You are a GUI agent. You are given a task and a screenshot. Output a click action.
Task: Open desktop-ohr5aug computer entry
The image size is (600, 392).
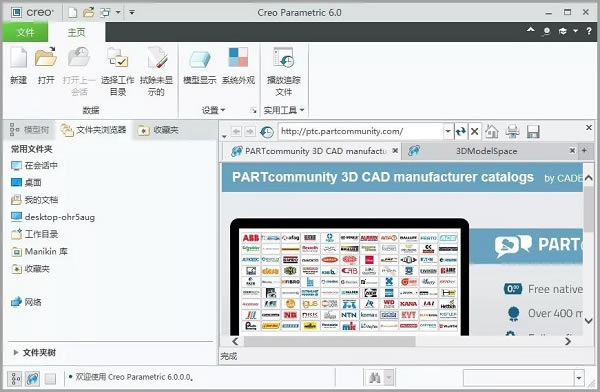click(53, 217)
